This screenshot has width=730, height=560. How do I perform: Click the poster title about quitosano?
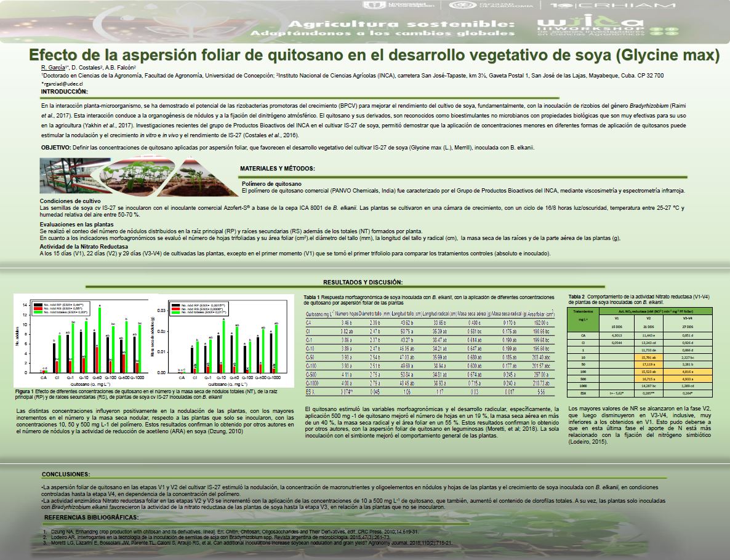(x=374, y=55)
